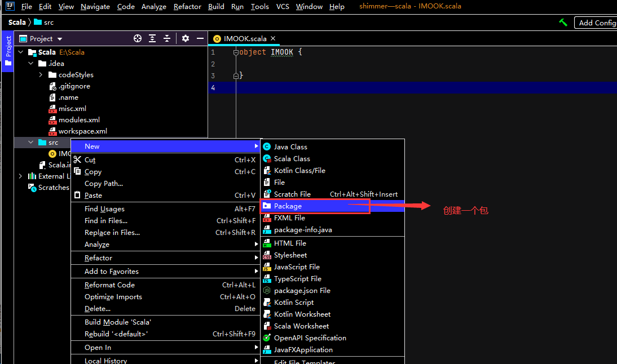This screenshot has height=364, width=617.
Task: Expand the codeStyles folder
Action: 41,75
